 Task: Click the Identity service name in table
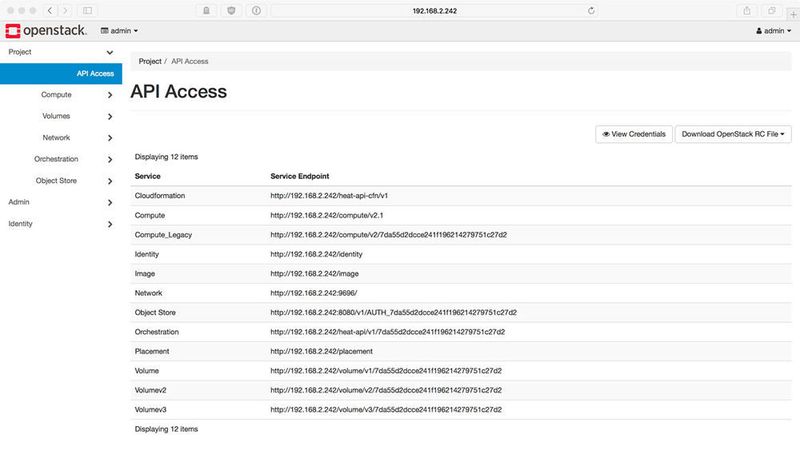[146, 254]
